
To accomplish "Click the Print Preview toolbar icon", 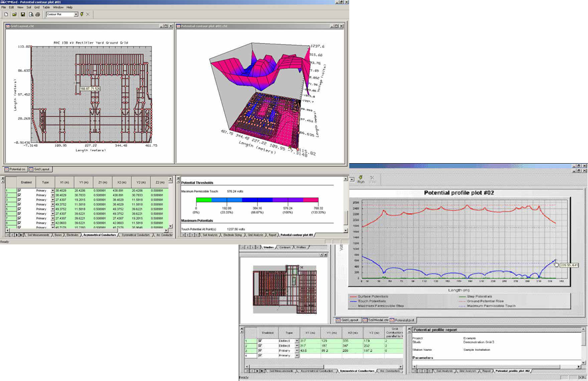I will (31, 14).
